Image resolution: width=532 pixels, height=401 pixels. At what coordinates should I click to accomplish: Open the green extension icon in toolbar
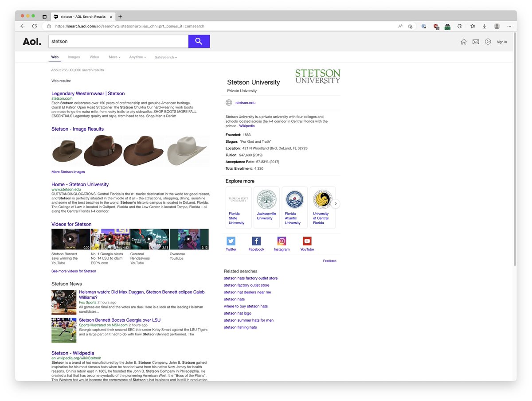[x=448, y=27]
